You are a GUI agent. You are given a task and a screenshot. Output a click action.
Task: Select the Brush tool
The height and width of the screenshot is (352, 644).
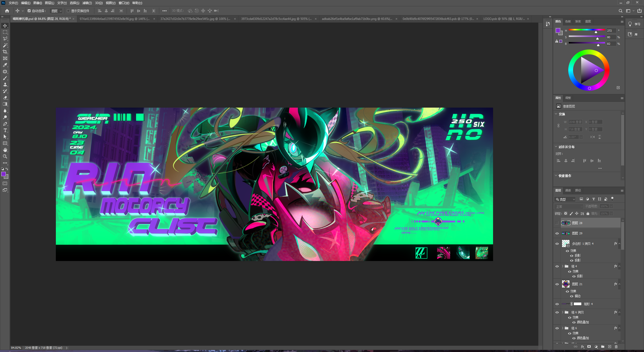[x=5, y=78]
